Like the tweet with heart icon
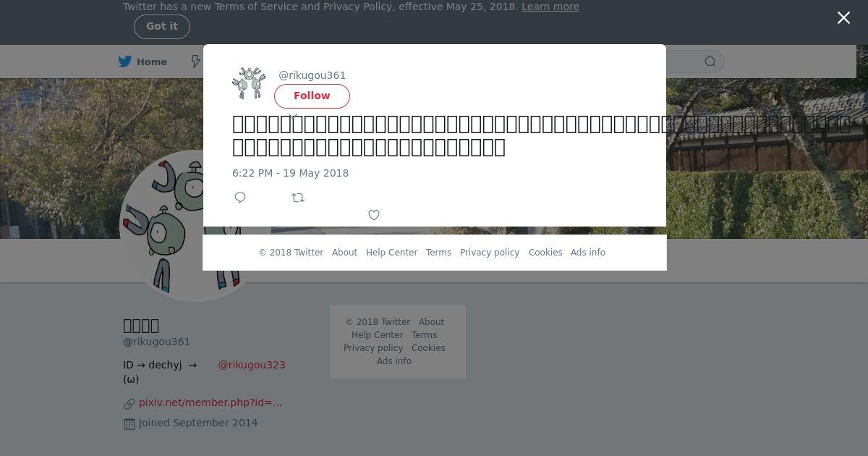 tap(374, 215)
